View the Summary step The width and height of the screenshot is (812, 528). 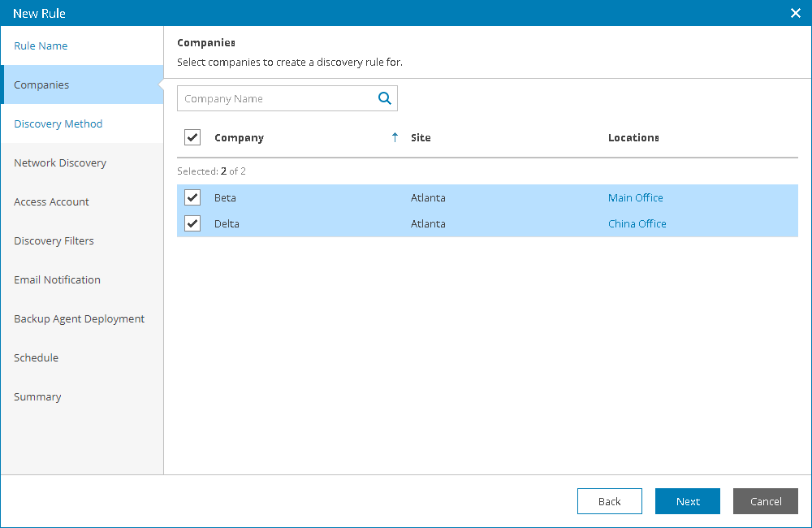coord(37,397)
